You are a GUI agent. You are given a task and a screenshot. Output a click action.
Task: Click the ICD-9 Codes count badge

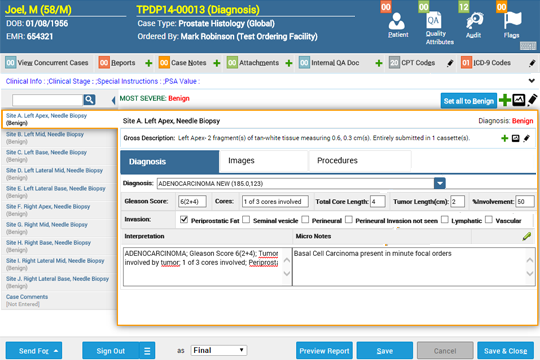click(x=466, y=63)
